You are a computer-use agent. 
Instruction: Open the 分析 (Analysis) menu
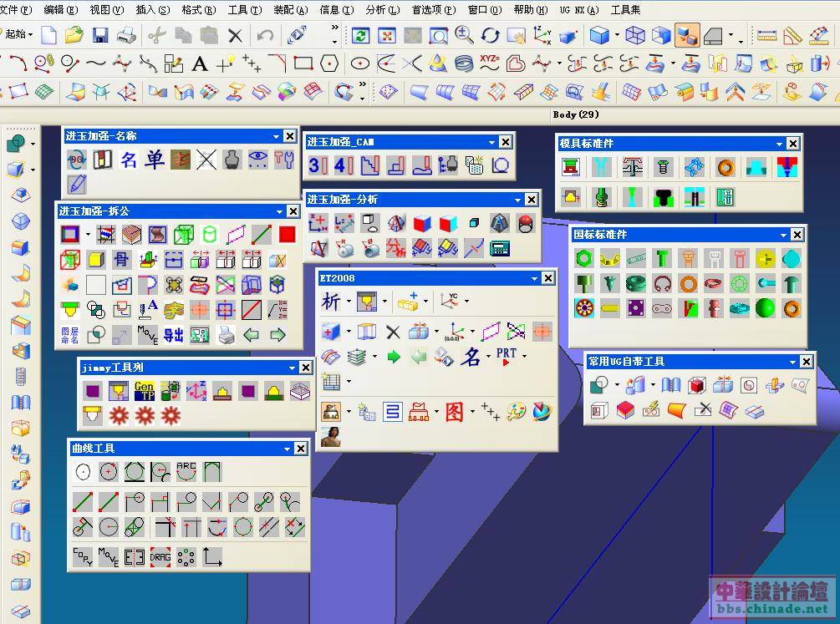click(383, 10)
